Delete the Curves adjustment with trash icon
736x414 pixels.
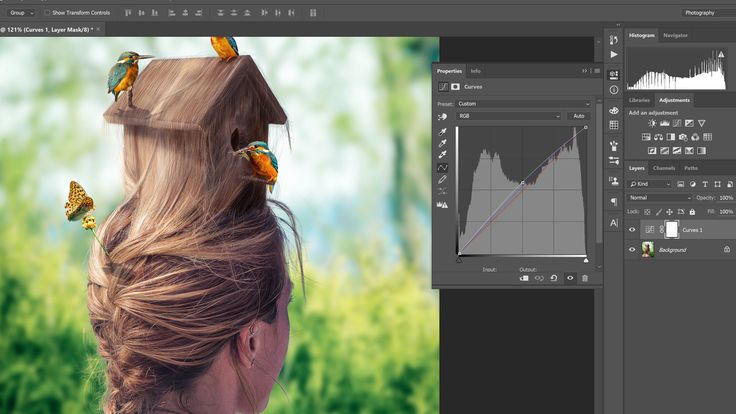click(585, 278)
